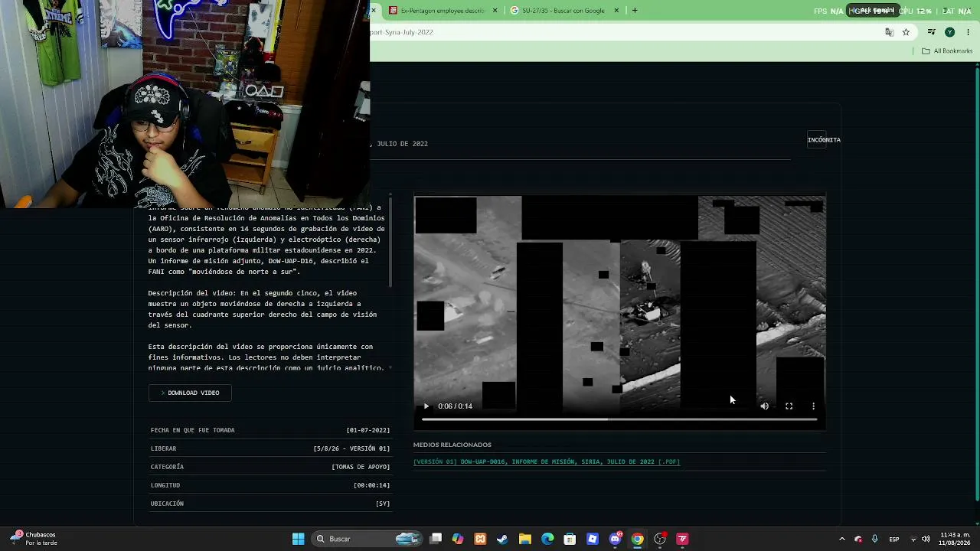Enter fullscreen for the video
This screenshot has width=980, height=551.
click(x=789, y=406)
